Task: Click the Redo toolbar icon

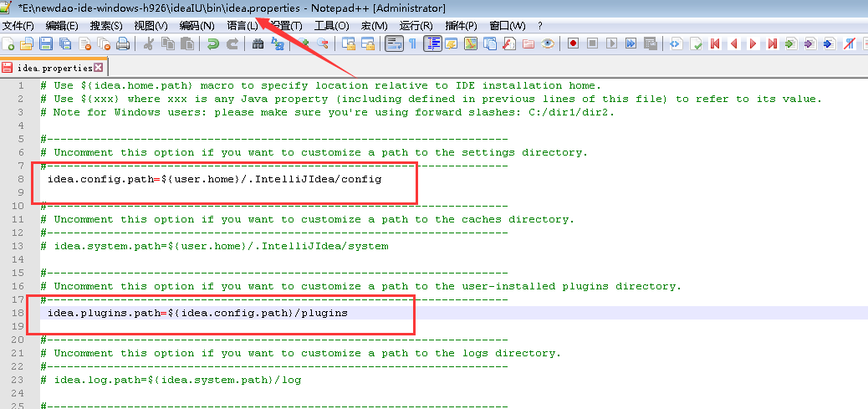Action: coord(232,43)
